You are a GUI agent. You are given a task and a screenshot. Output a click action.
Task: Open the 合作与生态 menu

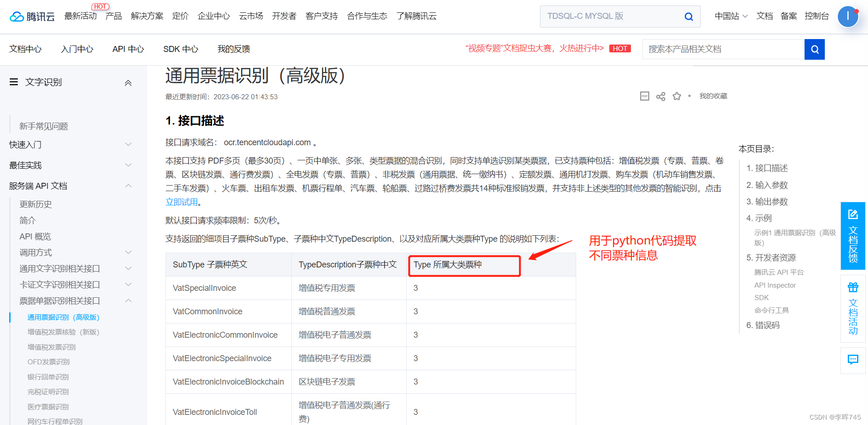(367, 16)
